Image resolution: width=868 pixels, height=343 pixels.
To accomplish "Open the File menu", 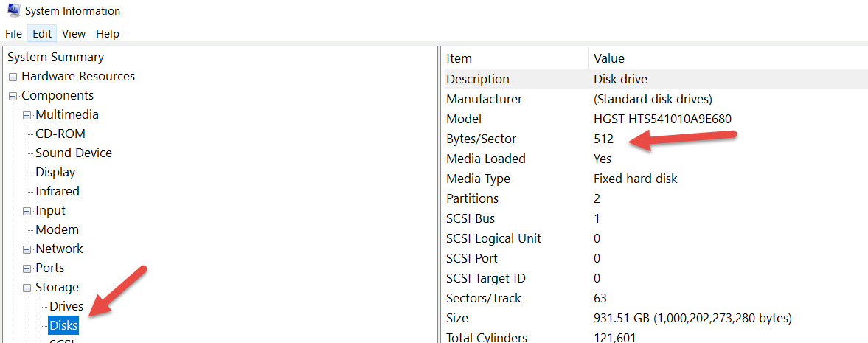I will (x=13, y=34).
